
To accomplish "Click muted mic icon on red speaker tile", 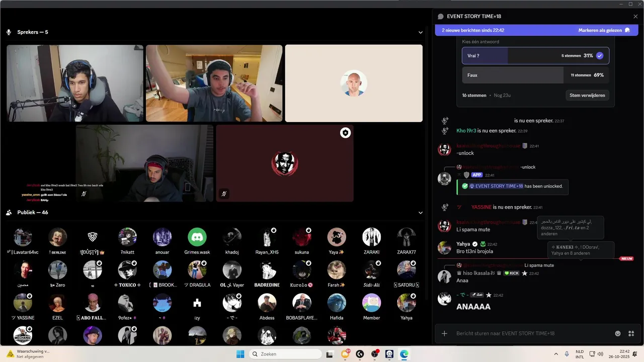I will (x=224, y=194).
